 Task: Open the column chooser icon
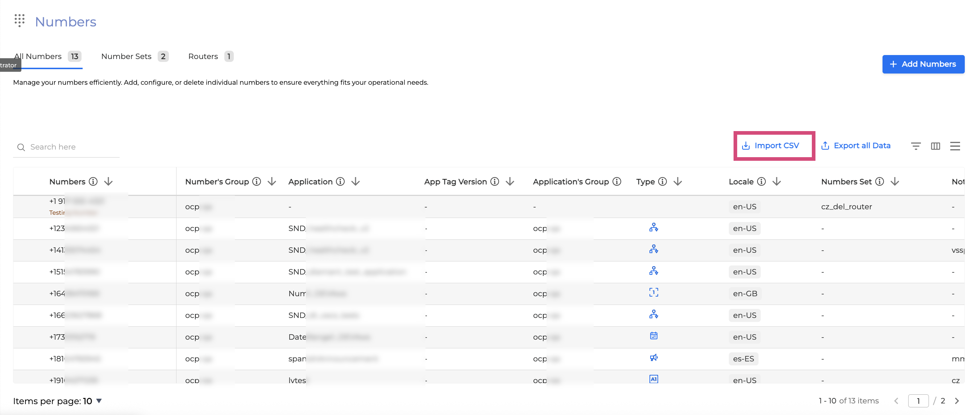pos(935,146)
